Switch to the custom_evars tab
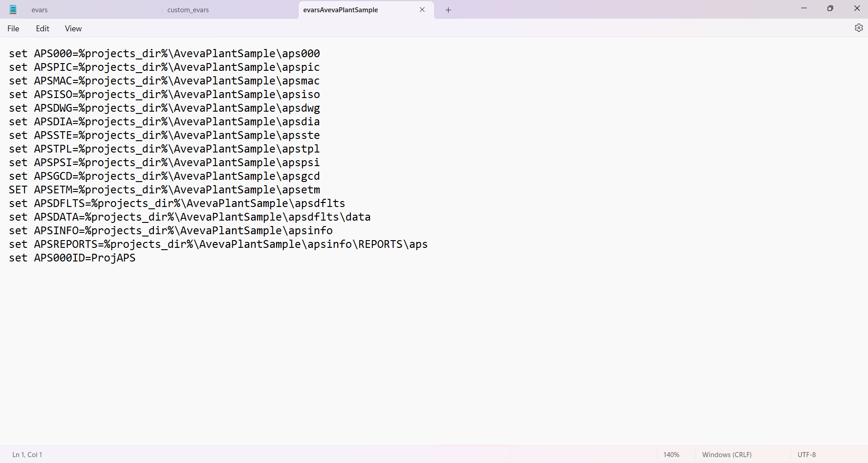The height and width of the screenshot is (463, 868). pyautogui.click(x=230, y=10)
